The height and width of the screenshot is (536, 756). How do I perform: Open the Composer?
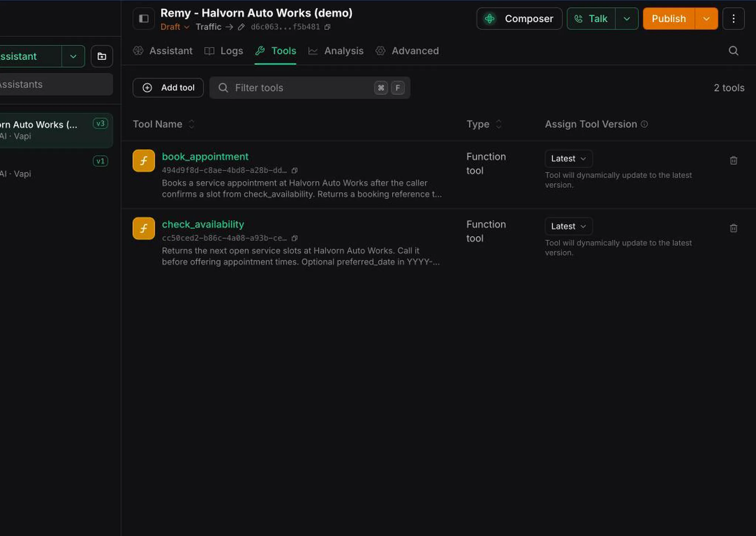(x=519, y=18)
